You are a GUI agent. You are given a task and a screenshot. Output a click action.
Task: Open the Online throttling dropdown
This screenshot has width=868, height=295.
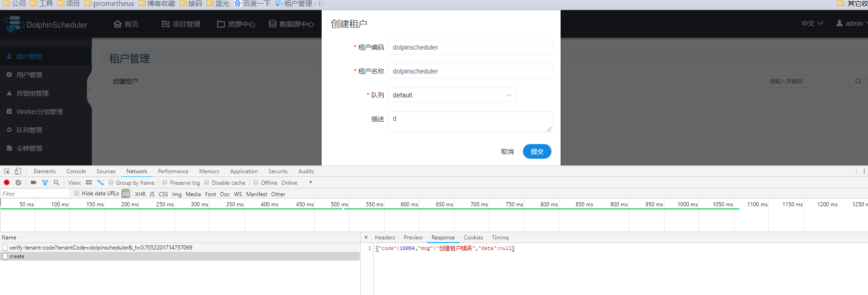297,182
